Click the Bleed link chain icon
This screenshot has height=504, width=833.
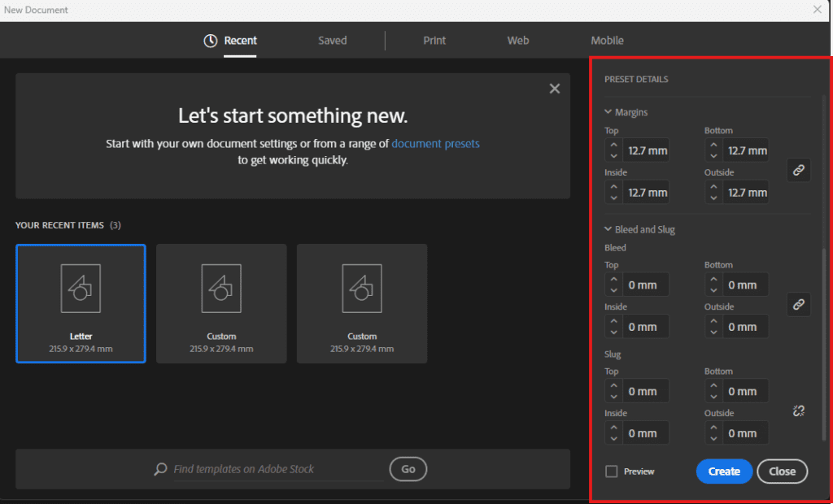click(798, 304)
